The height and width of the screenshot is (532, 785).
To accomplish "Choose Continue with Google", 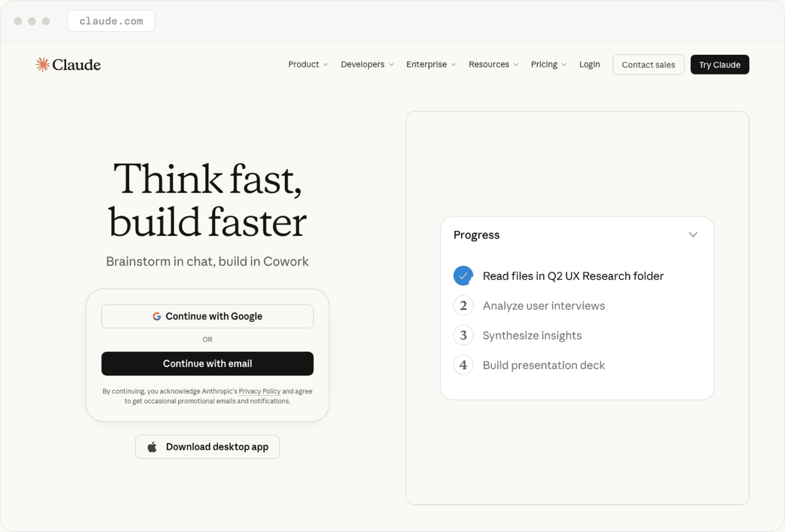I will pyautogui.click(x=207, y=316).
